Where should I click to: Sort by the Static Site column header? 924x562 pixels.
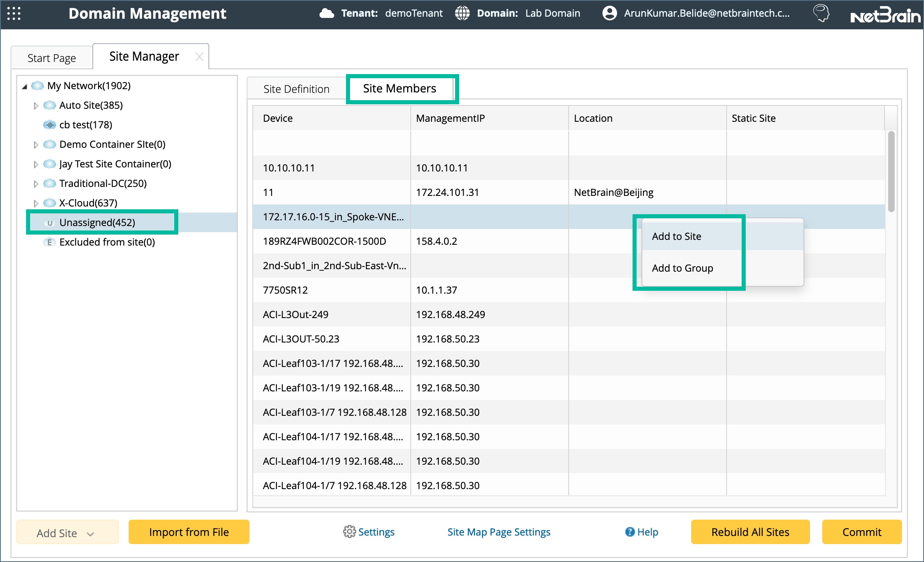tap(805, 118)
